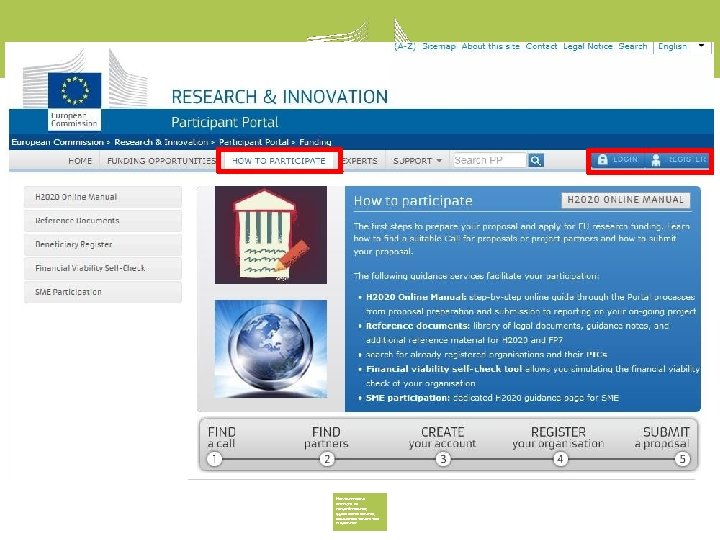Viewport: 720px width, 540px height.
Task: Click the LOGIN lock icon
Action: 602,159
